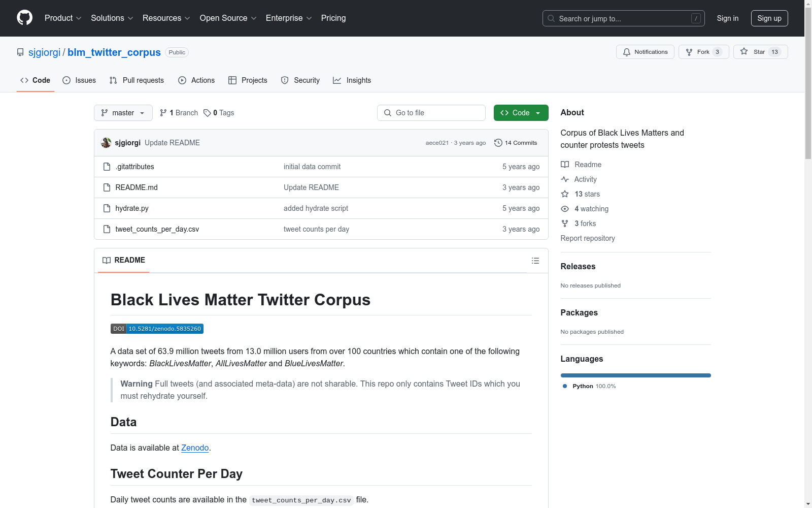Viewport: 812px width, 508px height.
Task: Click the star icon beside 13 stars
Action: coord(565,194)
